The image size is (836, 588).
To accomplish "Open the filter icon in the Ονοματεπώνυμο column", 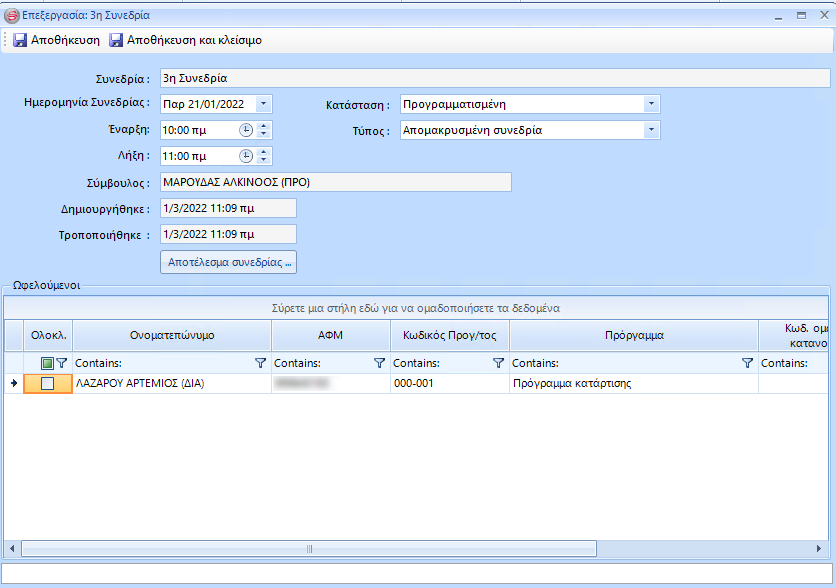I will 261,363.
